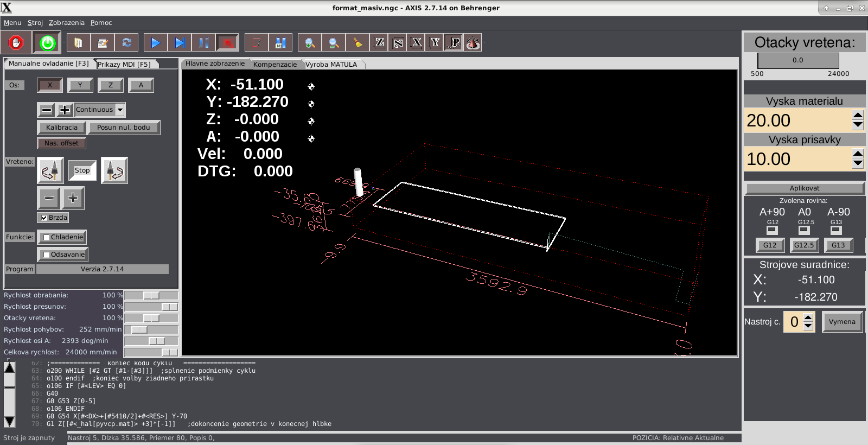Image resolution: width=868 pixels, height=445 pixels.
Task: Enable the Chladenie checkbox
Action: [47, 237]
